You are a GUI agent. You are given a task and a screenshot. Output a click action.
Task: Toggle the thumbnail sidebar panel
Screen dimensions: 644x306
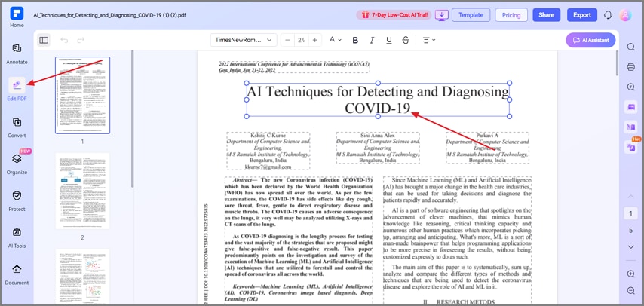44,40
